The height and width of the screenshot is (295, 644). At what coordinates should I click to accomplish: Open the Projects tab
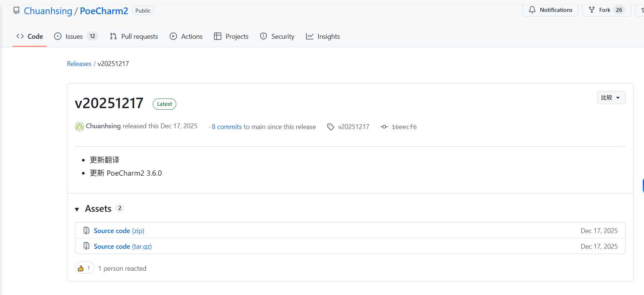coord(231,36)
